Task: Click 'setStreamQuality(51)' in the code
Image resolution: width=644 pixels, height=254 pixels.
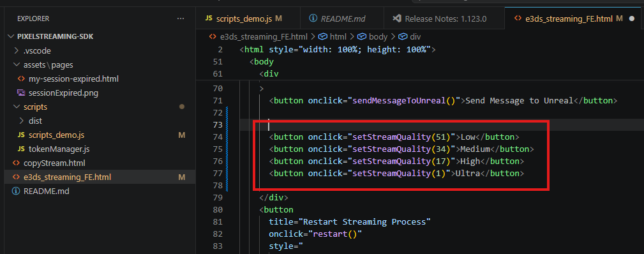Action: pos(401,137)
